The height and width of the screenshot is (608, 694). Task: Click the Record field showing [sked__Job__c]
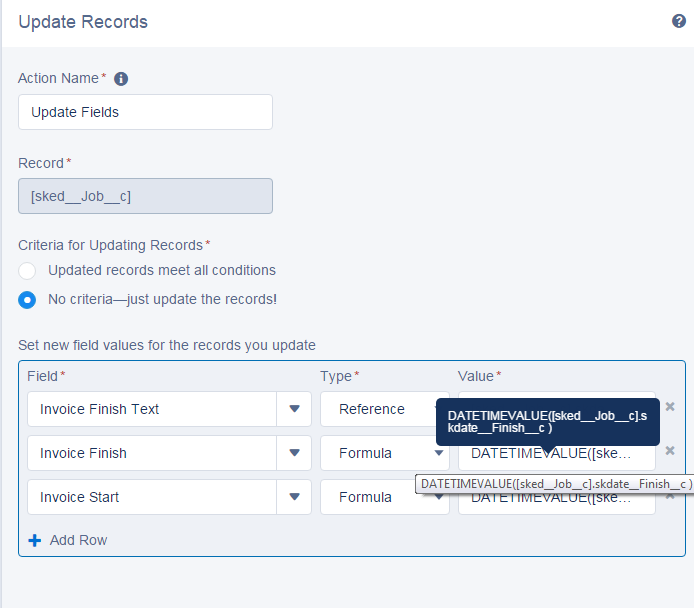coord(145,196)
